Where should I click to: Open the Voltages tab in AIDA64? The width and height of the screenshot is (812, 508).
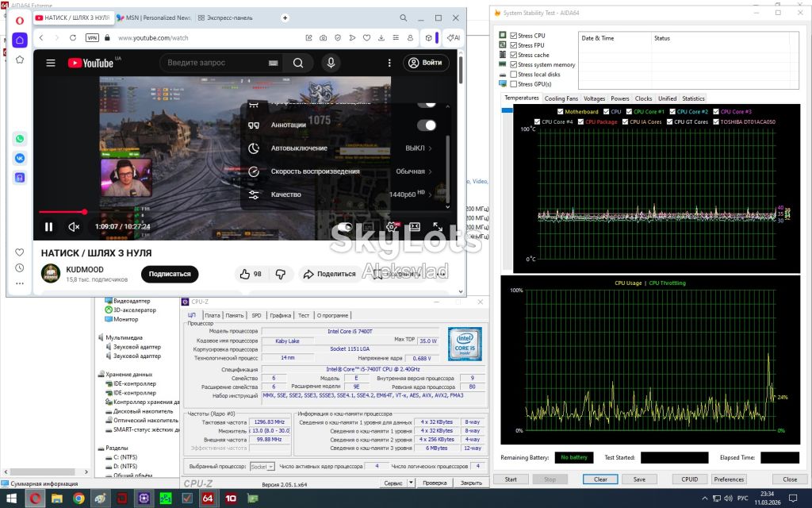[594, 98]
